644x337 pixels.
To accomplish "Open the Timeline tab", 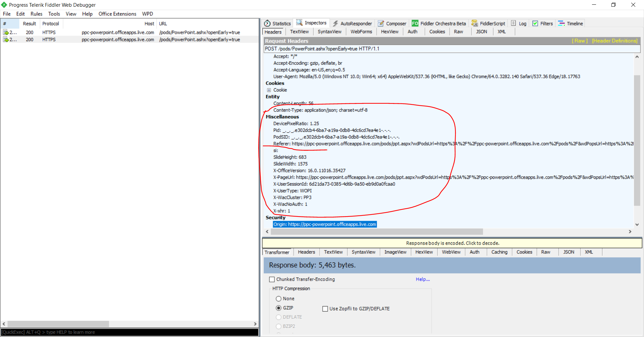I will click(x=570, y=23).
